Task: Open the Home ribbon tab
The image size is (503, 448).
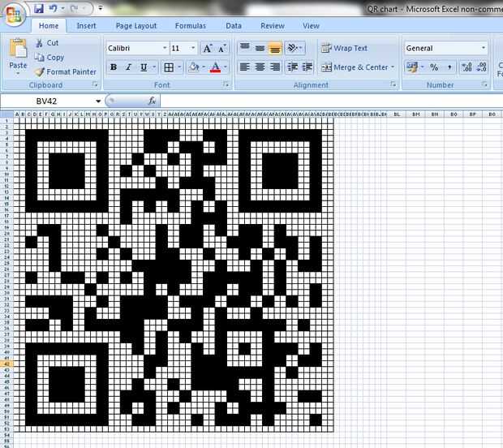Action: (x=49, y=26)
